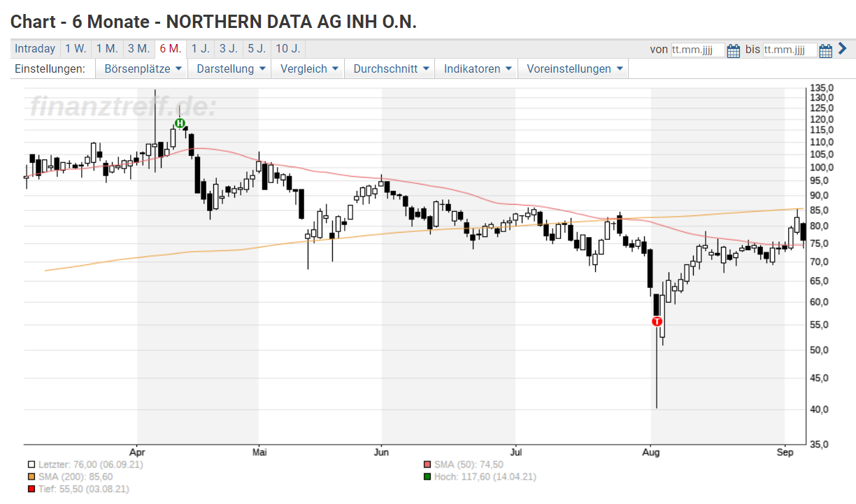Viewport: 856px width, 504px height.
Task: Click the 'SMA (200): 85,60' legend text
Action: click(75, 477)
